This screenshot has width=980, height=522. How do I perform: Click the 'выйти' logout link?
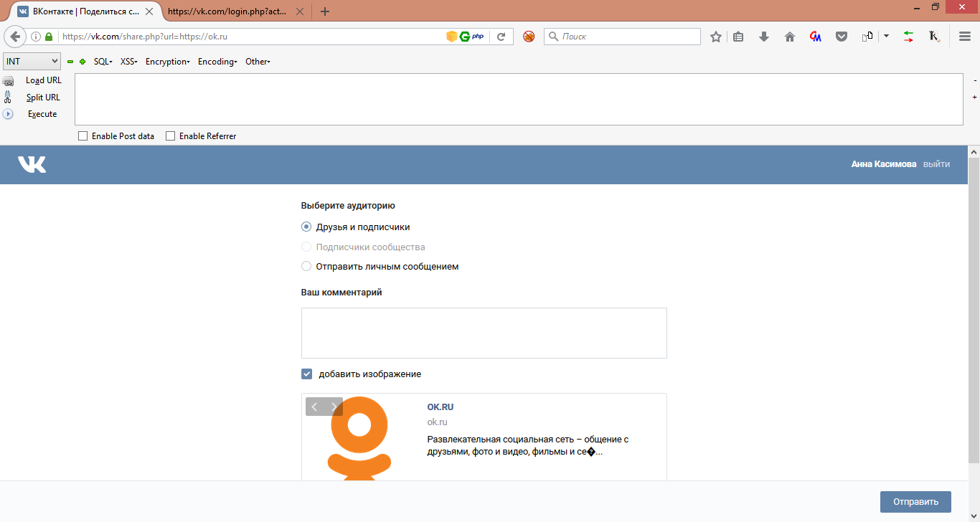pyautogui.click(x=936, y=164)
